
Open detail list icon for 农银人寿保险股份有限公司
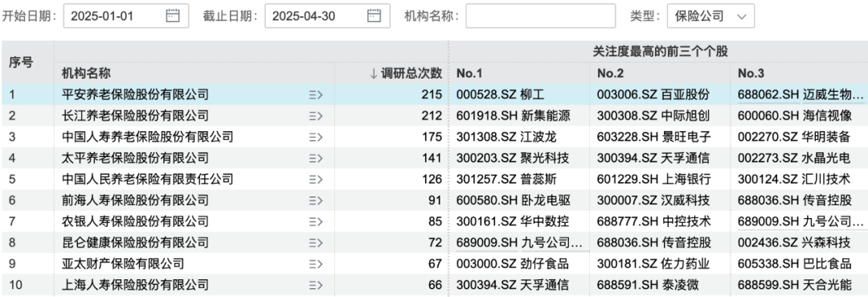point(316,221)
